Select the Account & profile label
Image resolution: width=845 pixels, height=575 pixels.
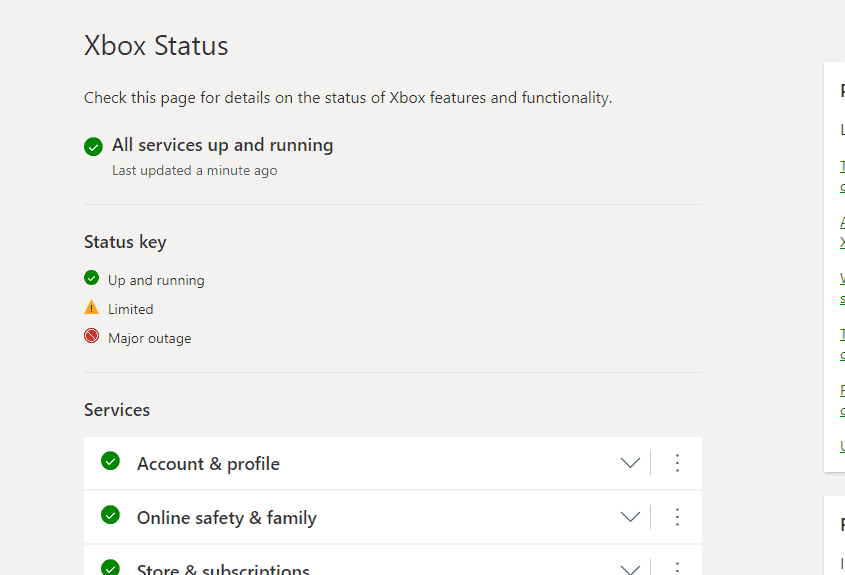(x=208, y=464)
